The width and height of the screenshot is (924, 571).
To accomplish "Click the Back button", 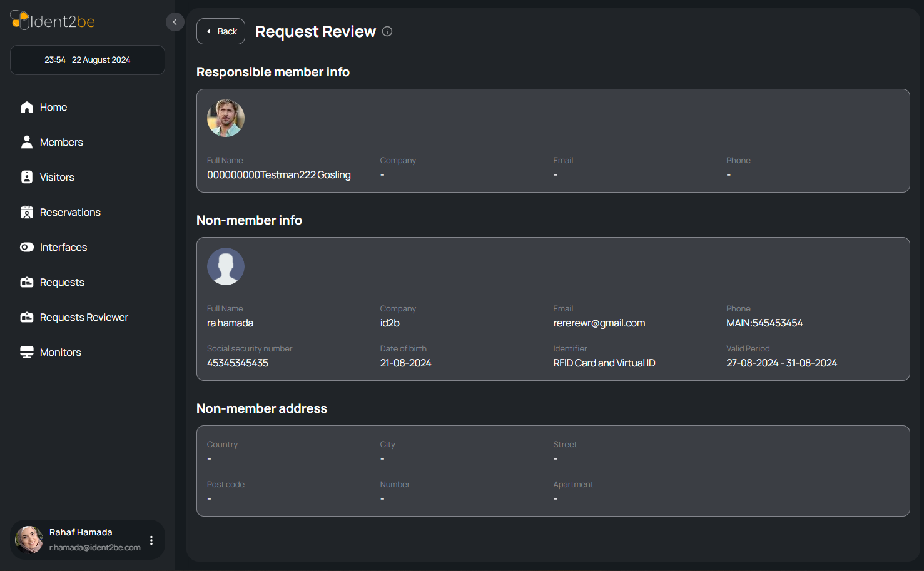I will tap(221, 31).
